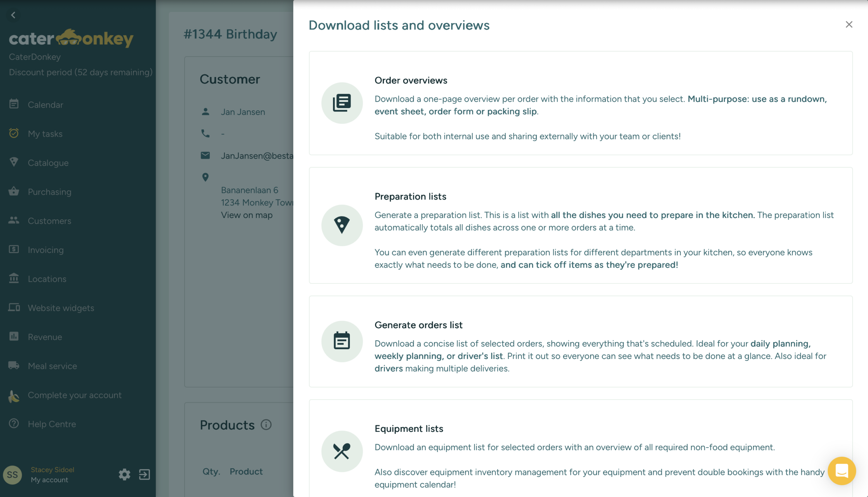This screenshot has width=868, height=497.
Task: Click the logout icon in sidebar
Action: 144,475
